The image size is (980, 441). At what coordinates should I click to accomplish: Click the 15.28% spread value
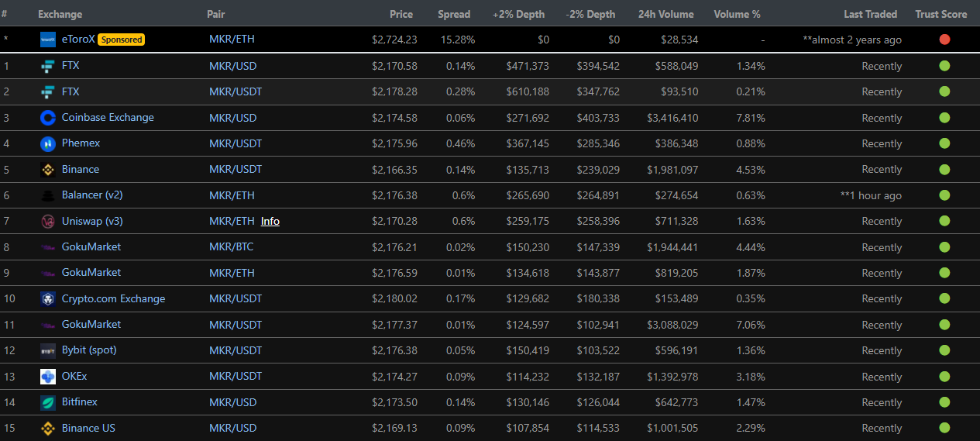[458, 40]
